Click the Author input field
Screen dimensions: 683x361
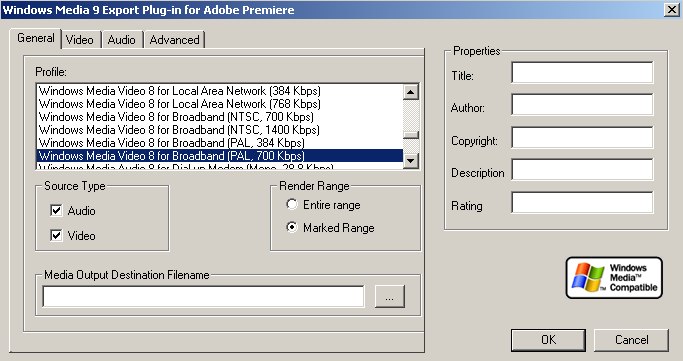(582, 105)
